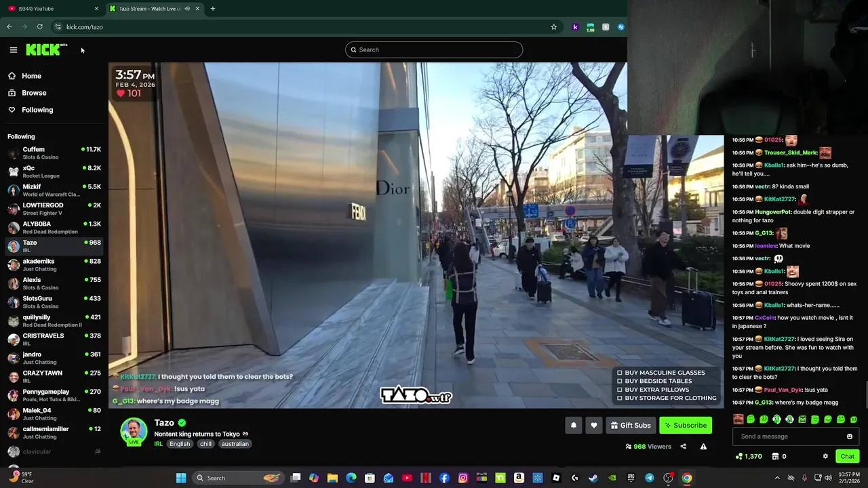Select SlotsGuru in the Following list

pos(54,302)
